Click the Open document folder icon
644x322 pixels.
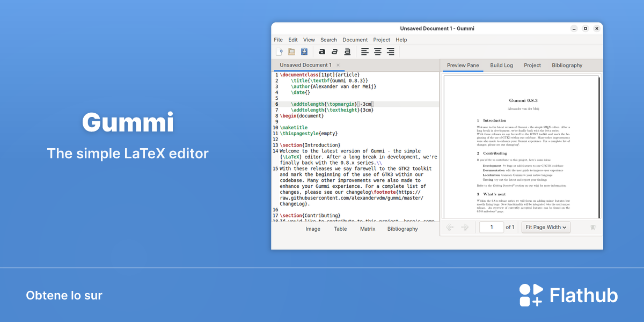click(291, 52)
